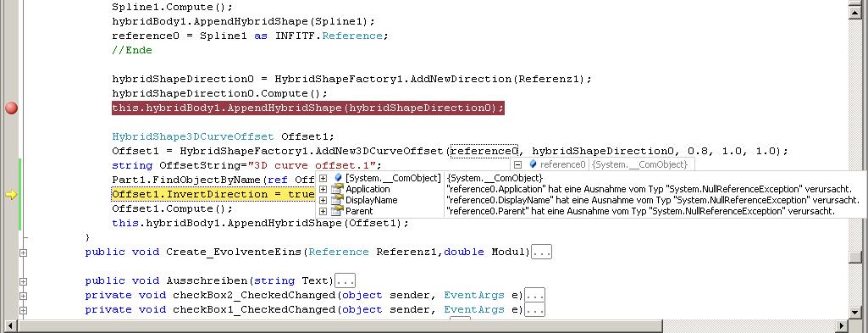Click the ellipsis box after checkBox1_CheckedChanged
The width and height of the screenshot is (868, 333).
click(534, 309)
